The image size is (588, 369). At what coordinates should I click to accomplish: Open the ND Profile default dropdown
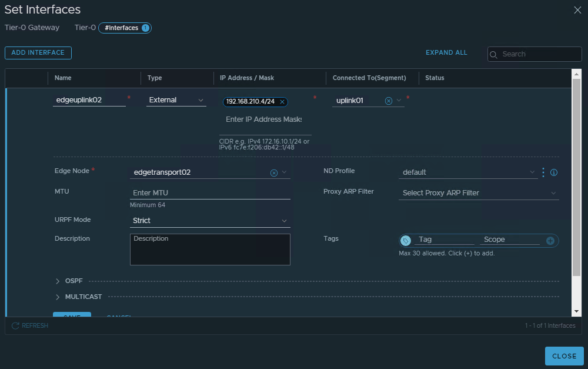click(x=467, y=172)
